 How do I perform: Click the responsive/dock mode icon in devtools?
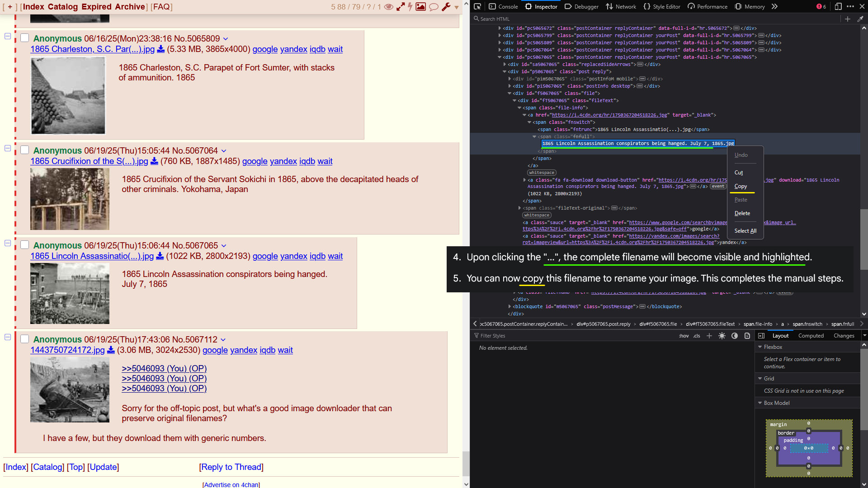point(838,6)
